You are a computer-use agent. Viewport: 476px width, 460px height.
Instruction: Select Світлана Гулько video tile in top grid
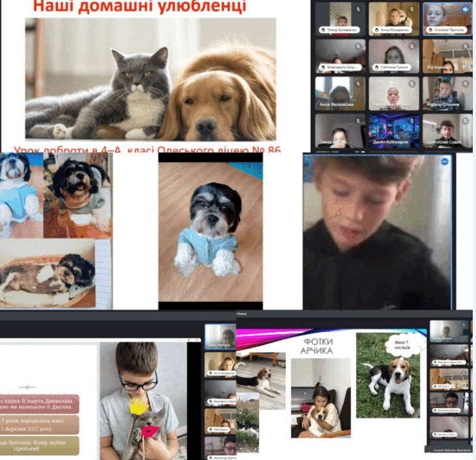click(x=393, y=57)
